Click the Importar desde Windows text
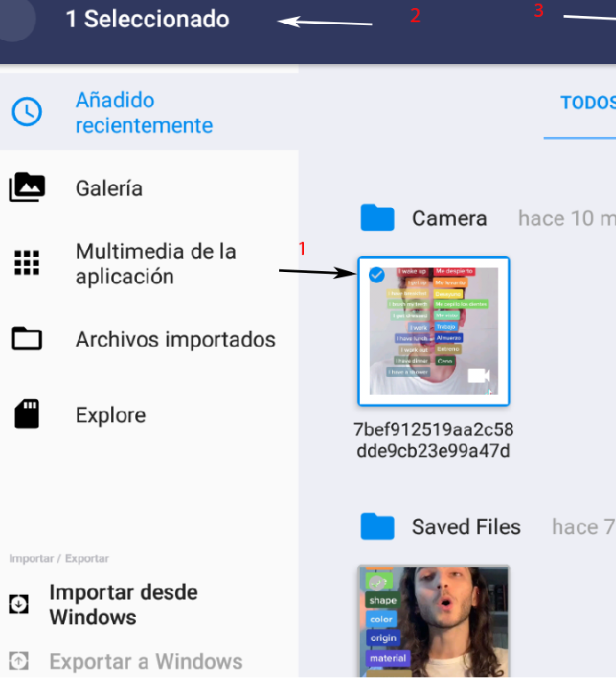The width and height of the screenshot is (616, 688). tap(124, 604)
